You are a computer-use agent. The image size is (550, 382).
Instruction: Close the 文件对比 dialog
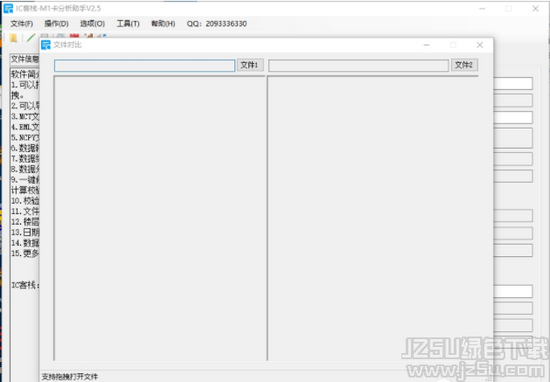pos(480,45)
